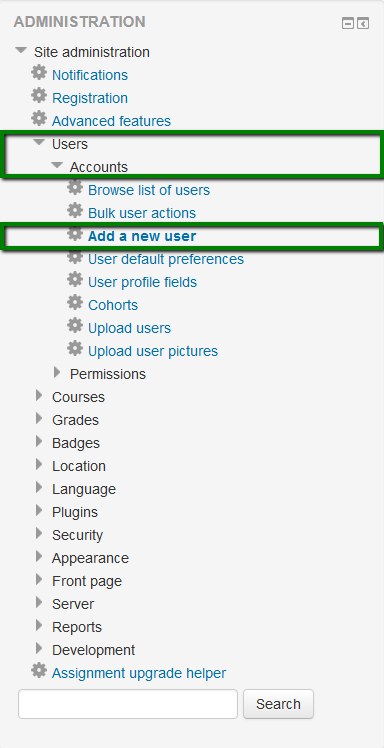This screenshot has width=384, height=748.
Task: Dock the Administration block using arrow icon
Action: (363, 23)
